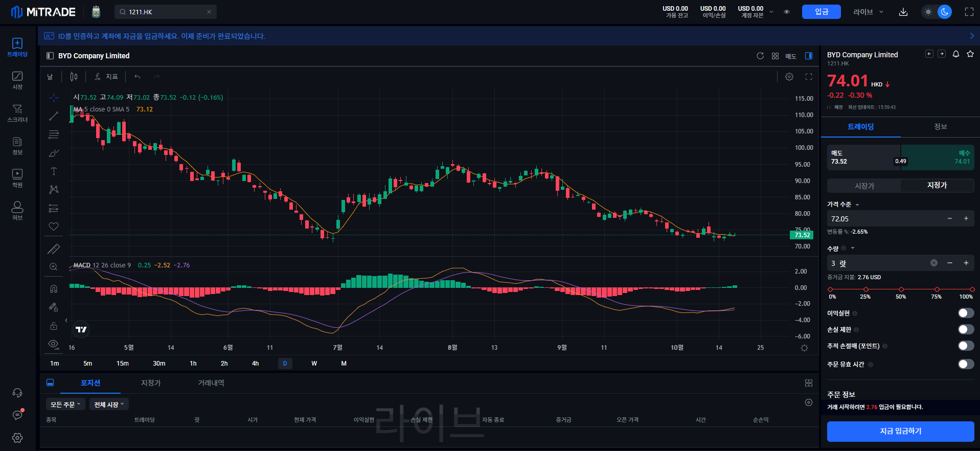Set margin slider to 50%

click(901, 289)
